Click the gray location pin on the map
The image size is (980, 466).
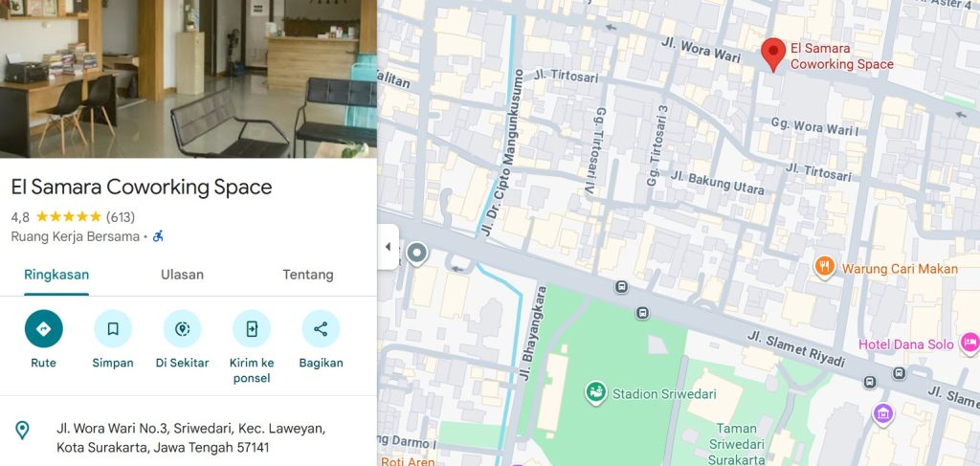pos(416,255)
